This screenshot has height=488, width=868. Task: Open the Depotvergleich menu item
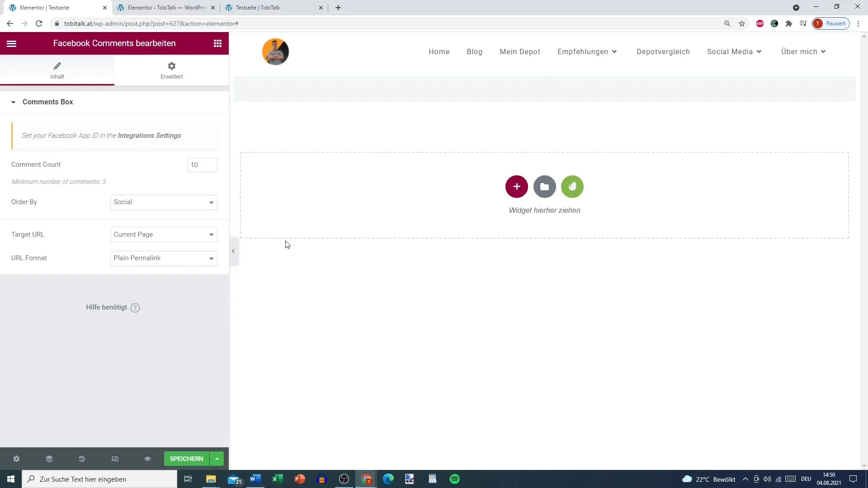tap(663, 52)
